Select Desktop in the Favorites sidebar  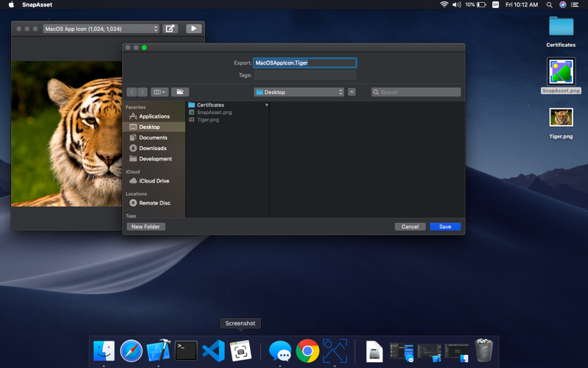pyautogui.click(x=154, y=127)
